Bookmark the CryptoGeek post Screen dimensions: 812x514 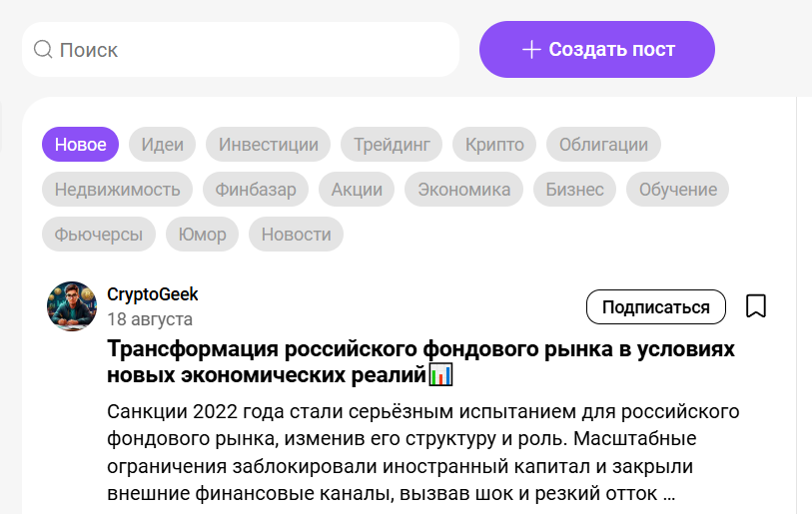756,306
